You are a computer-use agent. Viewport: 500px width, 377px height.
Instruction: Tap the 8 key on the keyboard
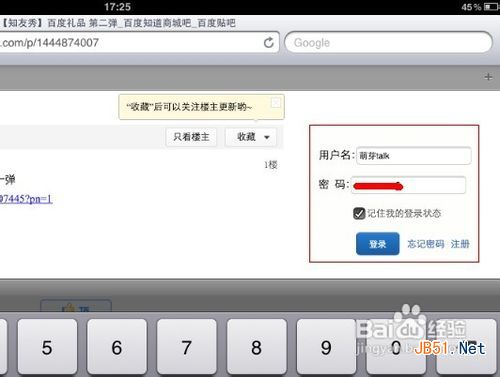(x=256, y=347)
